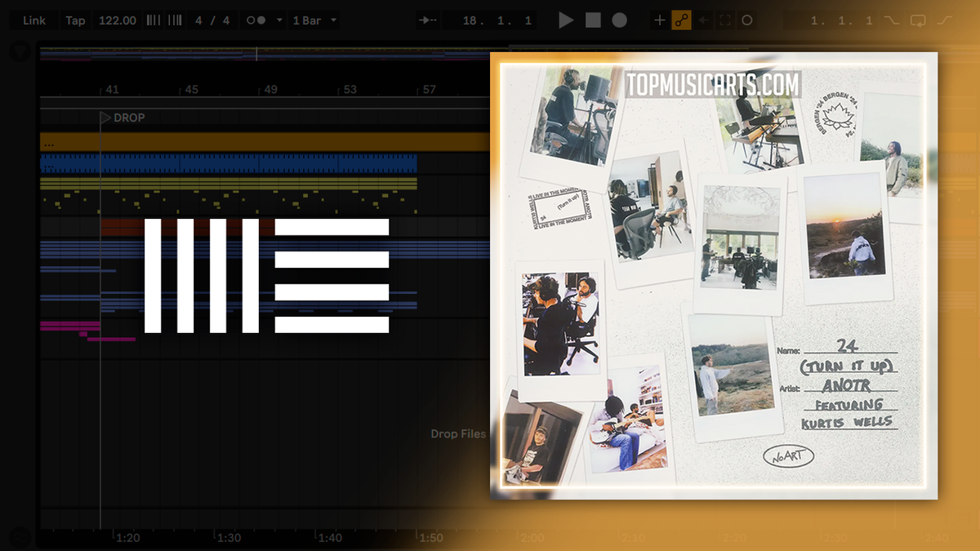The height and width of the screenshot is (551, 980).
Task: Click the phase nudge up icon
Action: click(x=175, y=20)
